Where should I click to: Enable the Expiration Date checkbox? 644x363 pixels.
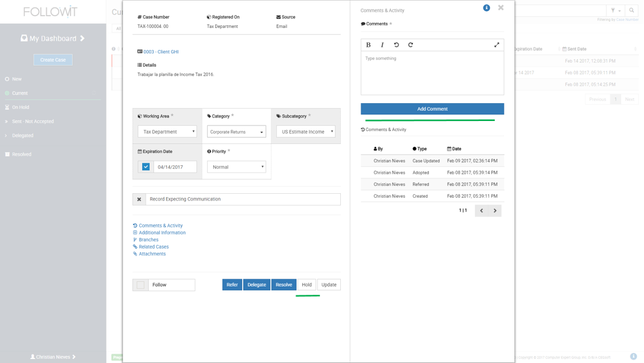coord(145,166)
